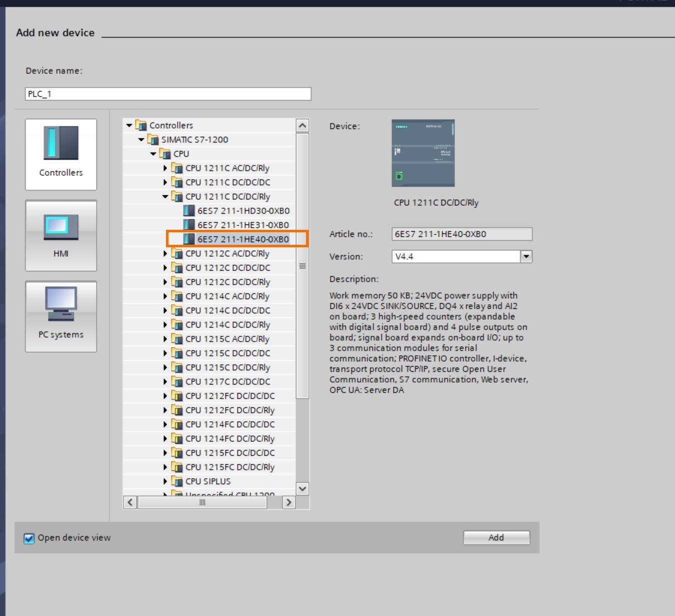Click the CPU 1211C device preview image
675x616 pixels.
pos(423,153)
